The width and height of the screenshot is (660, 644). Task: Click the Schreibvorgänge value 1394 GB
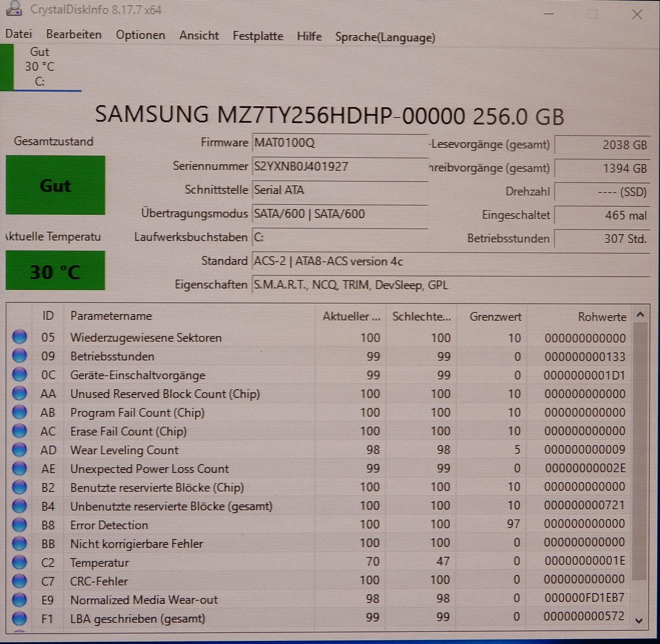pyautogui.click(x=602, y=168)
